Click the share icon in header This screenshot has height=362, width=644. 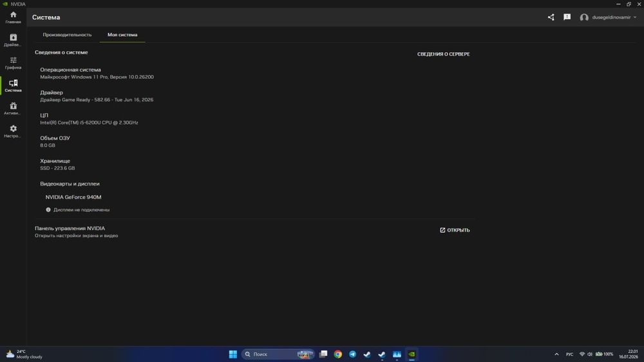point(551,17)
